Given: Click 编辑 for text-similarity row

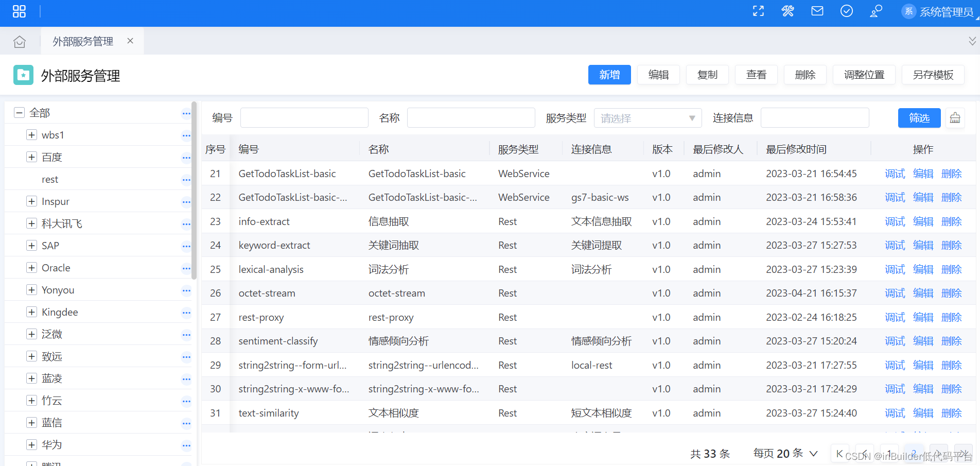Looking at the screenshot, I should pyautogui.click(x=923, y=413).
